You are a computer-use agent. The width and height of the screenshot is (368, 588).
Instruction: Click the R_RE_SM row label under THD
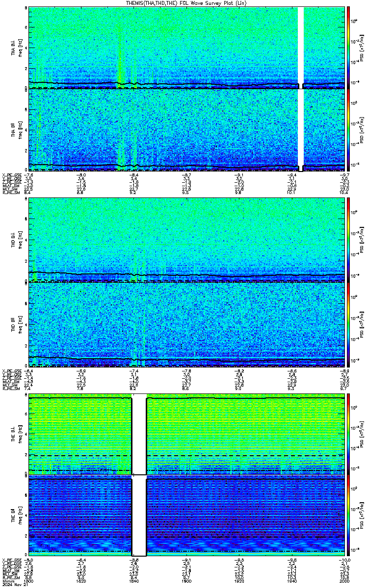[11, 389]
